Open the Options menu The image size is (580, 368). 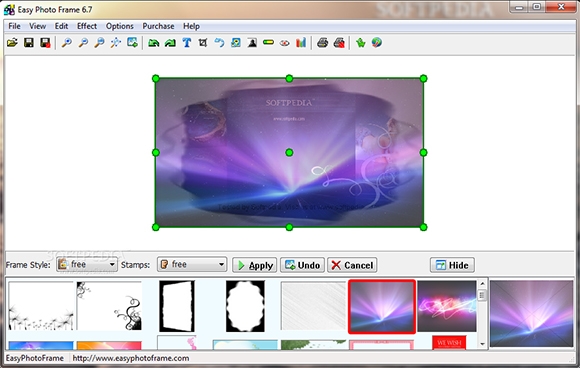pos(119,26)
